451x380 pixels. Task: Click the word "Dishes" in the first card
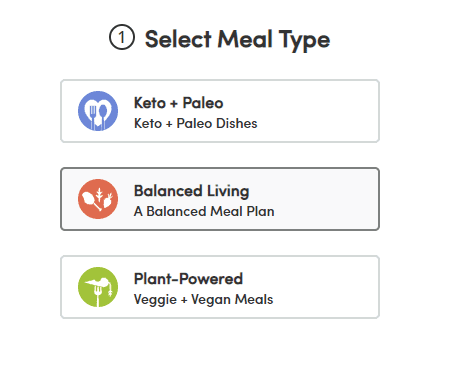point(237,123)
